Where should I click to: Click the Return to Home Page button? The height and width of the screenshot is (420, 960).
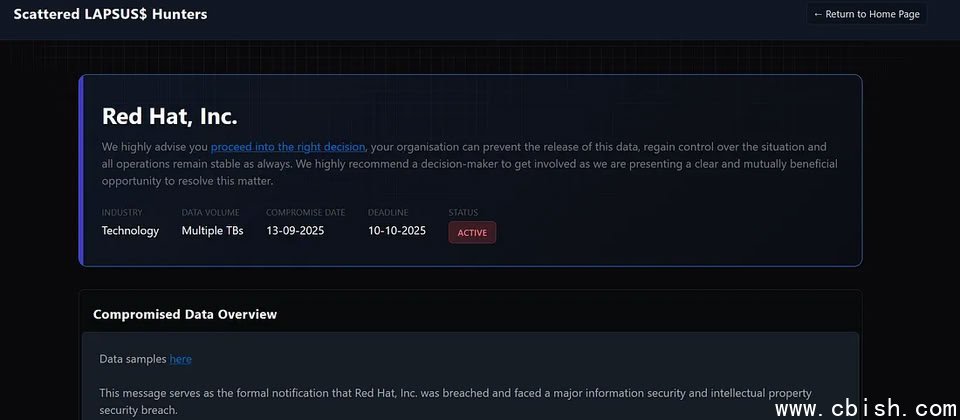click(x=866, y=14)
